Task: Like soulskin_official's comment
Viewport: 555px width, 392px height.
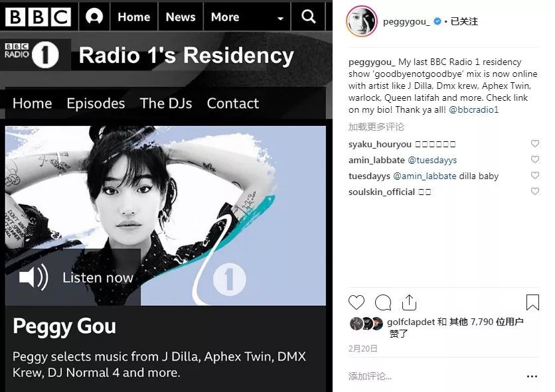Action: [x=535, y=191]
